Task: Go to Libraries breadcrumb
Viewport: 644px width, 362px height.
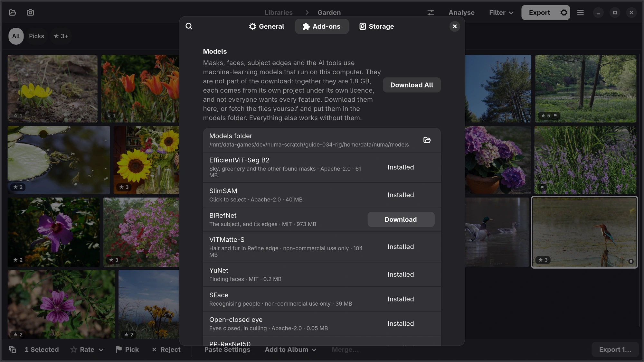Action: tap(279, 13)
